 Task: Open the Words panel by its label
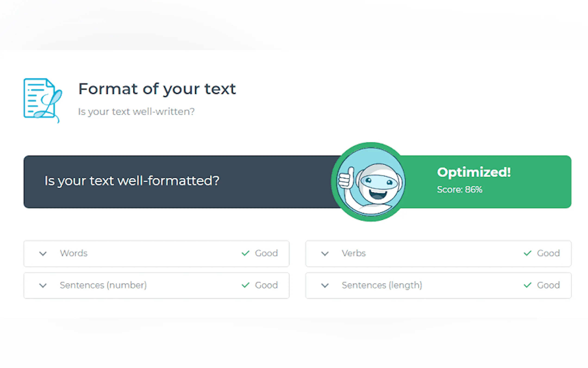coord(74,253)
